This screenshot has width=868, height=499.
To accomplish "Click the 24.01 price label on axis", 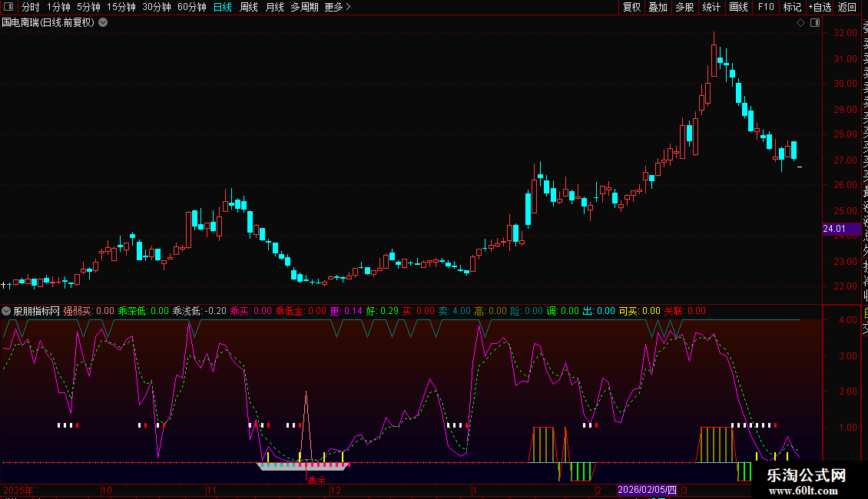I will (x=834, y=229).
